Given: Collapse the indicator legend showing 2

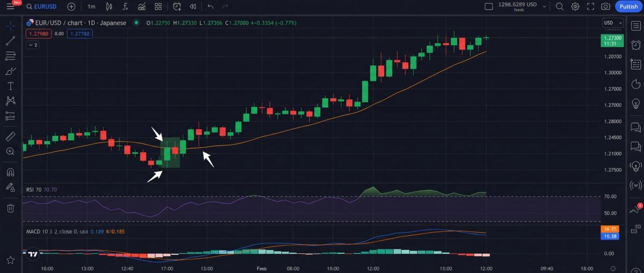Looking at the screenshot, I should click(32, 45).
